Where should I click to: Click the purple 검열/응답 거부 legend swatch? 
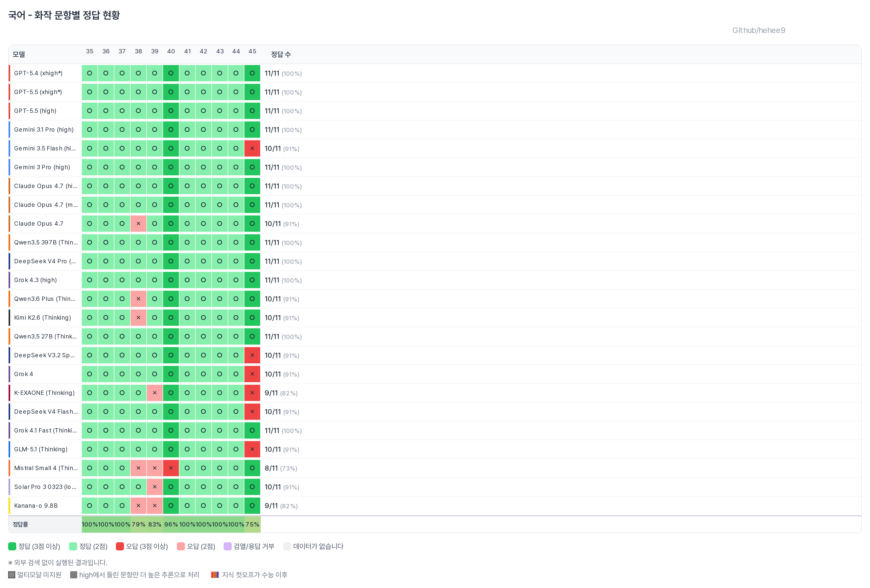228,547
